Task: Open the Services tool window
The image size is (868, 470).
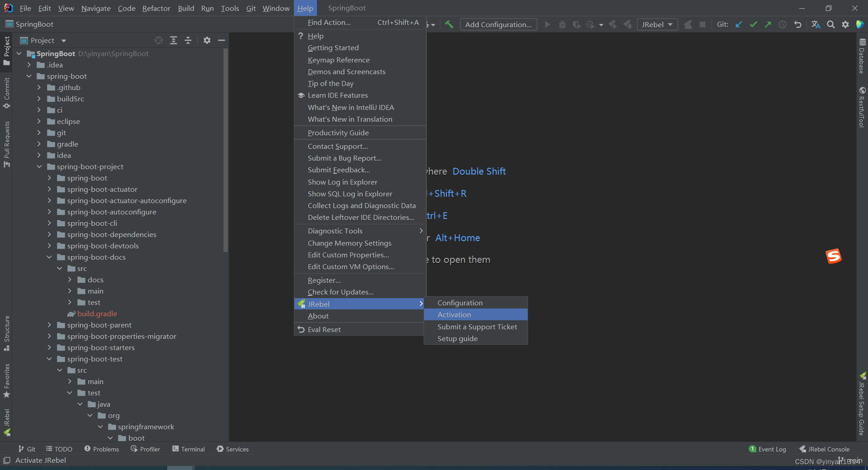Action: coord(233,449)
